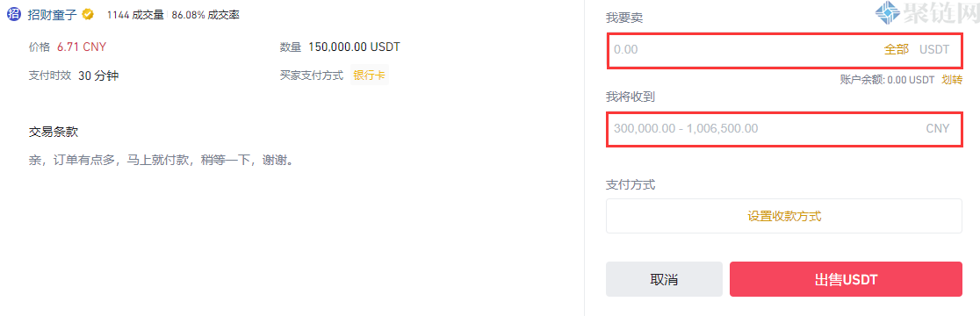Click the 1144 成交量 stat
The image size is (980, 316).
pyautogui.click(x=135, y=14)
